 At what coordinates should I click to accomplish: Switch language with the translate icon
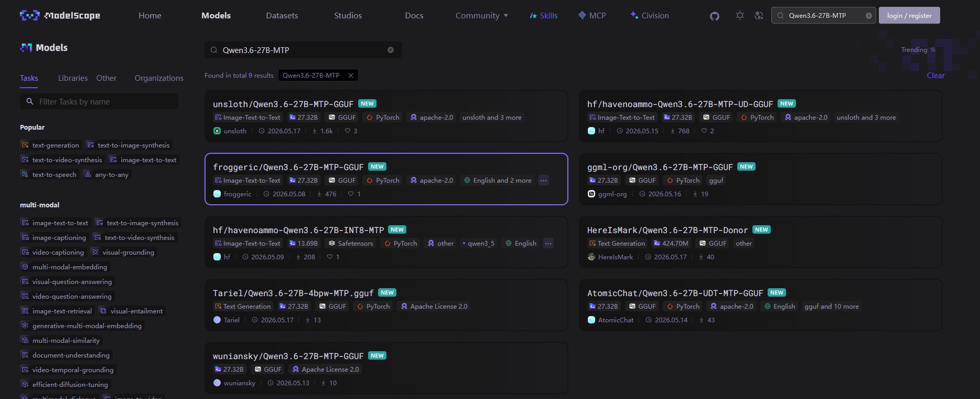pos(759,16)
